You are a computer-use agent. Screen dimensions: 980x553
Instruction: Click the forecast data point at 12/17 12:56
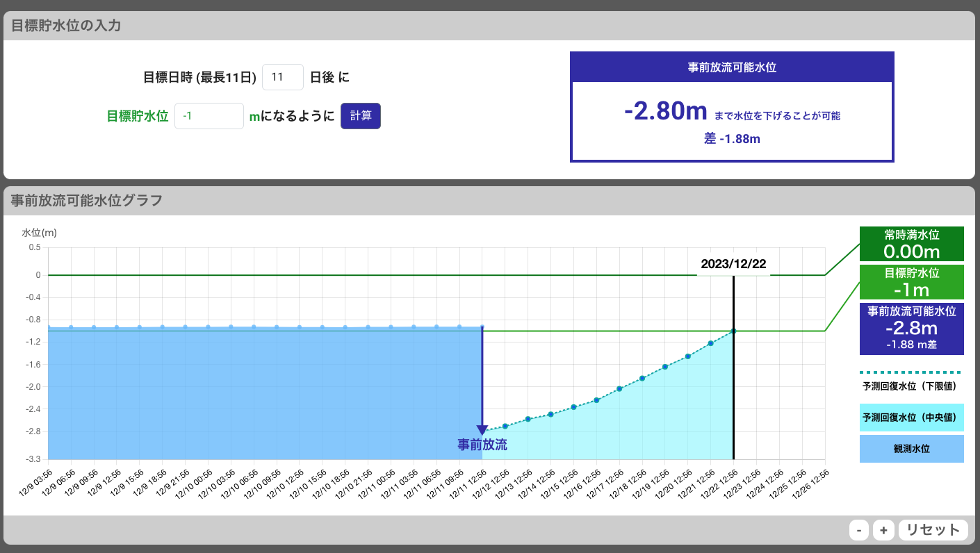coord(619,388)
